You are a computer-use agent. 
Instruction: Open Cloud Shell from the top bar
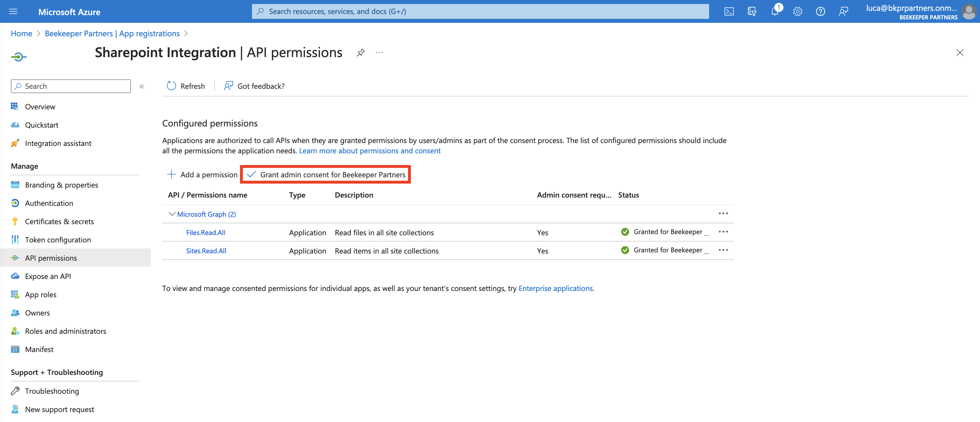pos(729,11)
